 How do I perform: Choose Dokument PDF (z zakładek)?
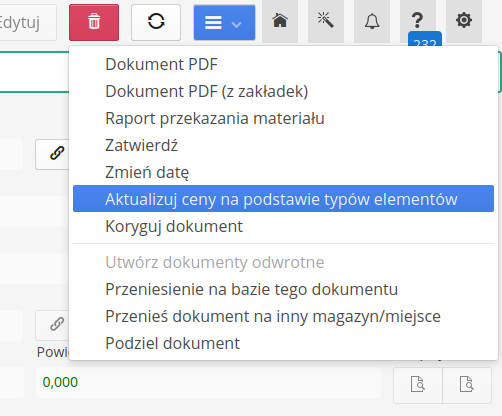click(207, 91)
